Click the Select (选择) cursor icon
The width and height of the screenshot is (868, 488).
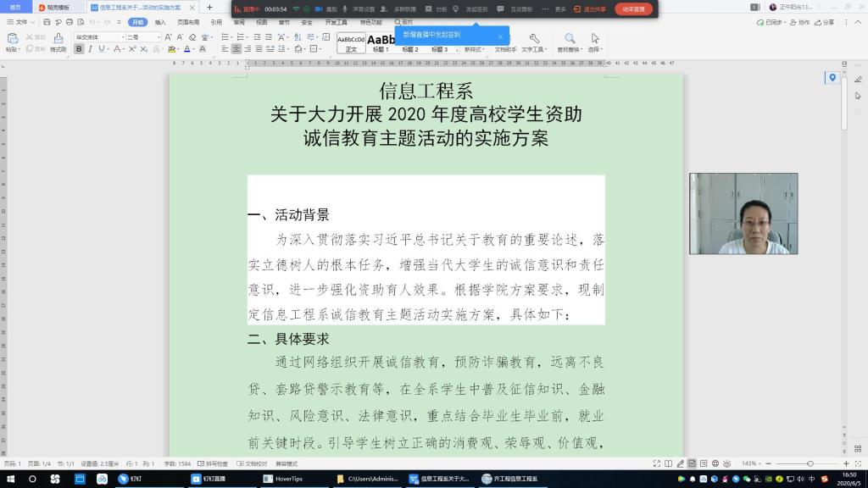[595, 39]
